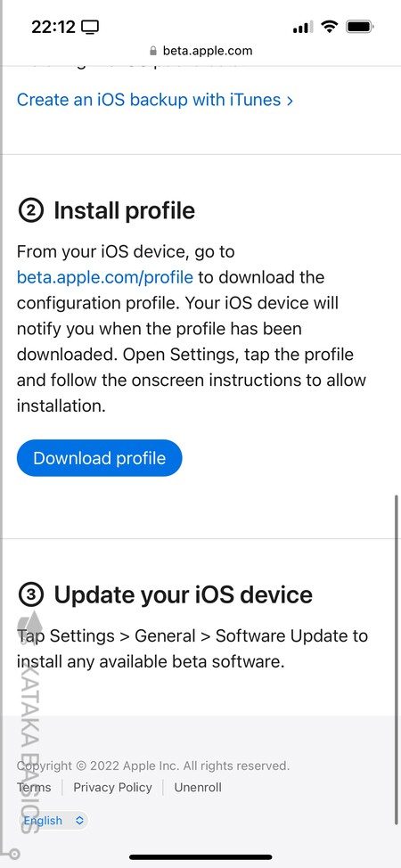The height and width of the screenshot is (868, 401).
Task: Tap the cellular signal bars icon
Action: pyautogui.click(x=303, y=27)
